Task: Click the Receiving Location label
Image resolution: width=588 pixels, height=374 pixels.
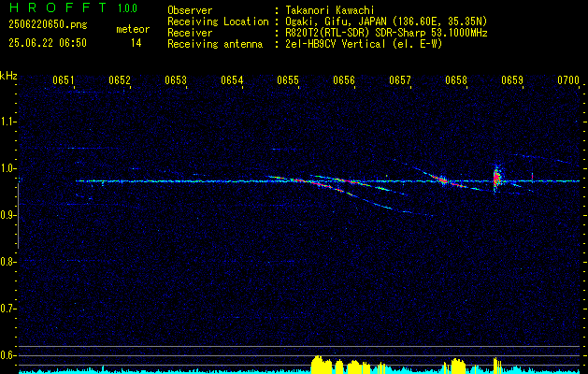Action: point(218,22)
